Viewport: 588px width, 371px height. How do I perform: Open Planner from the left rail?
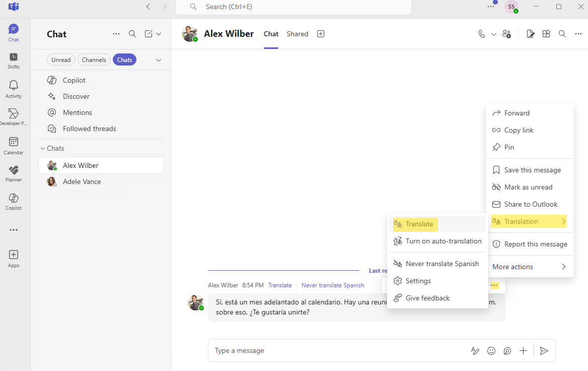click(x=14, y=173)
